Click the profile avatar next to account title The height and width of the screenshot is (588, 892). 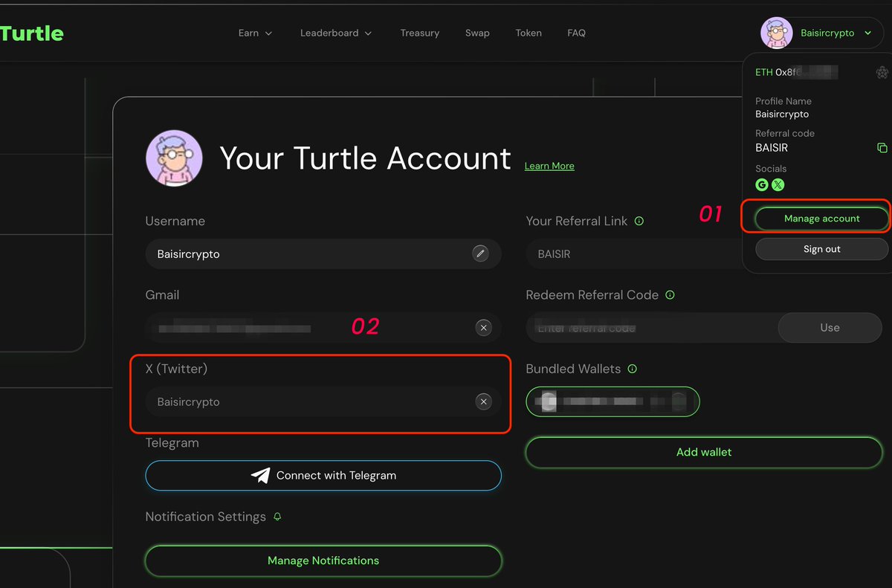(175, 158)
